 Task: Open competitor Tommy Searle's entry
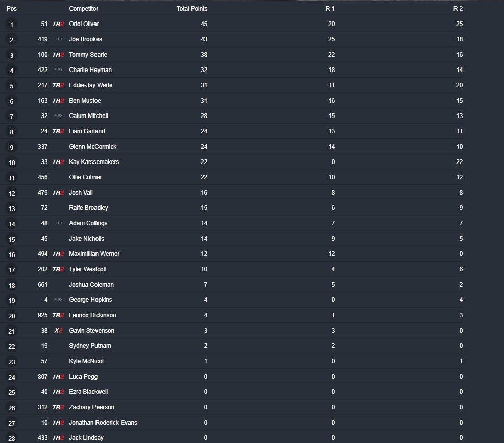point(88,55)
